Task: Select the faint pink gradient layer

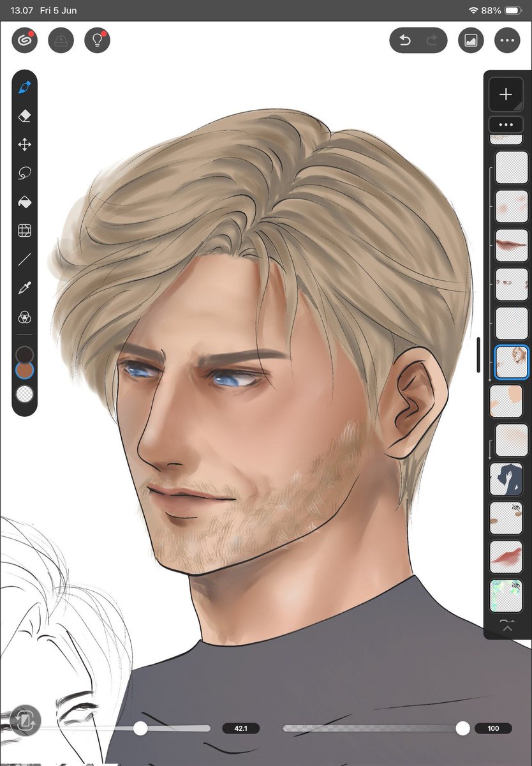Action: click(x=512, y=440)
